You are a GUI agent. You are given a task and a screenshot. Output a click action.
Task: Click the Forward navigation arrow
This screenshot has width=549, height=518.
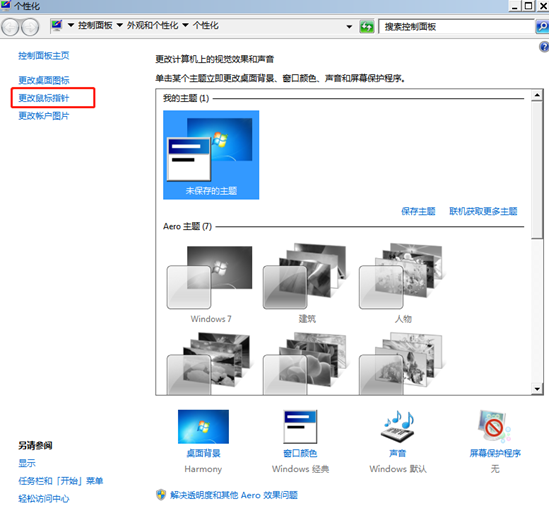pyautogui.click(x=30, y=27)
